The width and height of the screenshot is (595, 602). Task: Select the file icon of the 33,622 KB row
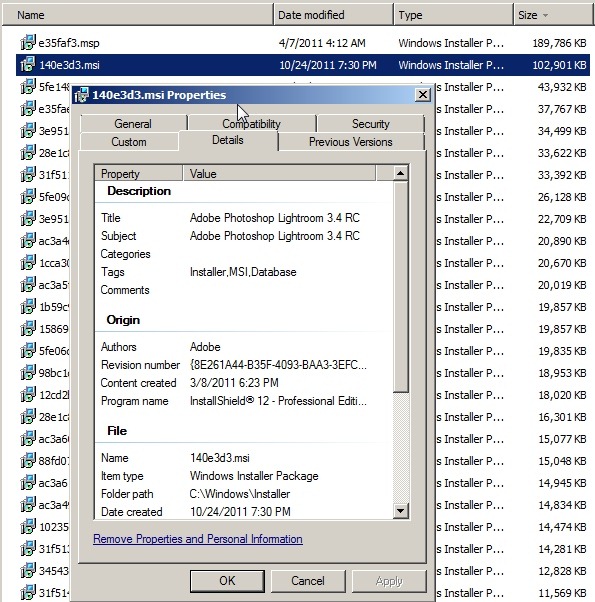28,152
